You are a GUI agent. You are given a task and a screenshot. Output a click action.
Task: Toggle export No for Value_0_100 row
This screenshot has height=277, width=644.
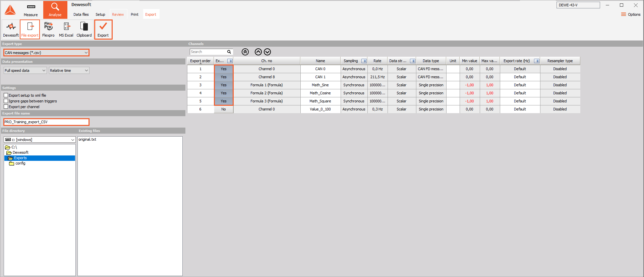tap(224, 109)
